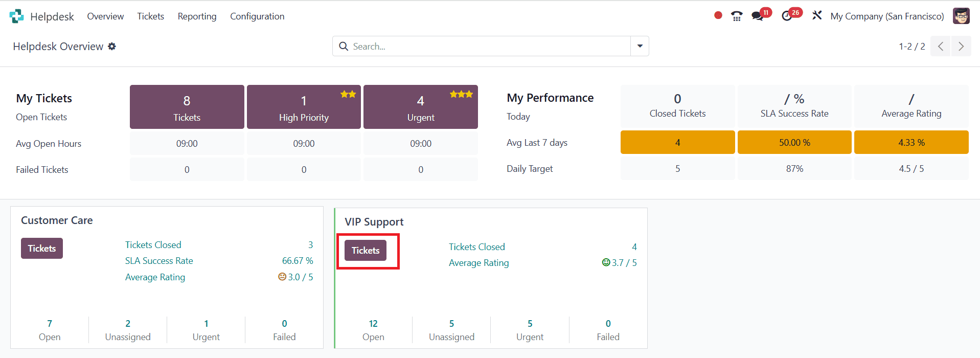Open the Average Rating today tile

[x=911, y=106]
